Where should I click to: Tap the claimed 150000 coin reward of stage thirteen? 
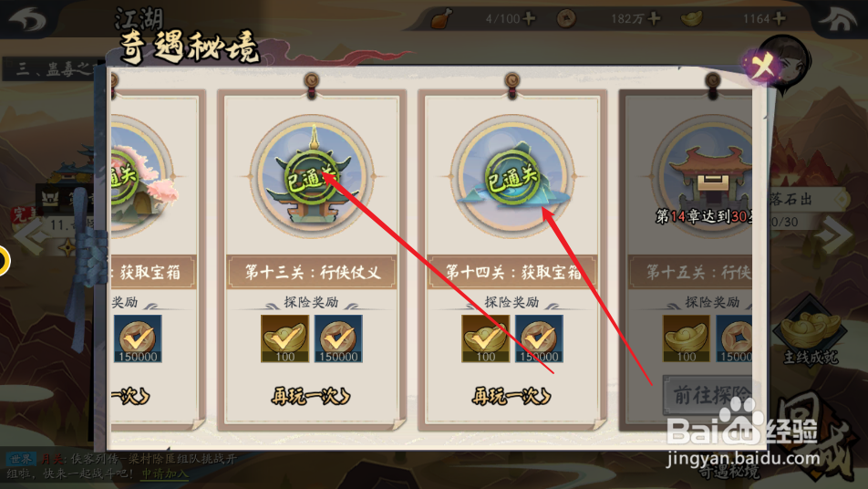pos(338,338)
